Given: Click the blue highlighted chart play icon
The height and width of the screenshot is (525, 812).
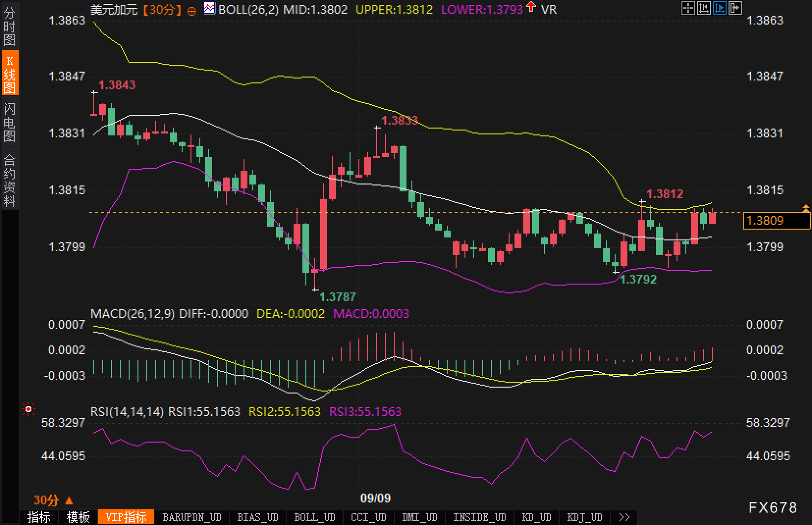Looking at the screenshot, I should point(719,8).
